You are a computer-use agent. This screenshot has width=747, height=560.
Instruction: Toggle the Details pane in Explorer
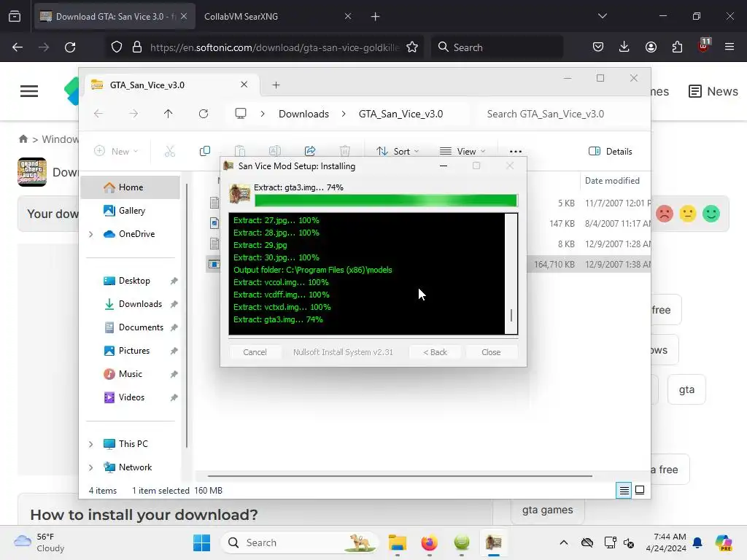point(611,151)
